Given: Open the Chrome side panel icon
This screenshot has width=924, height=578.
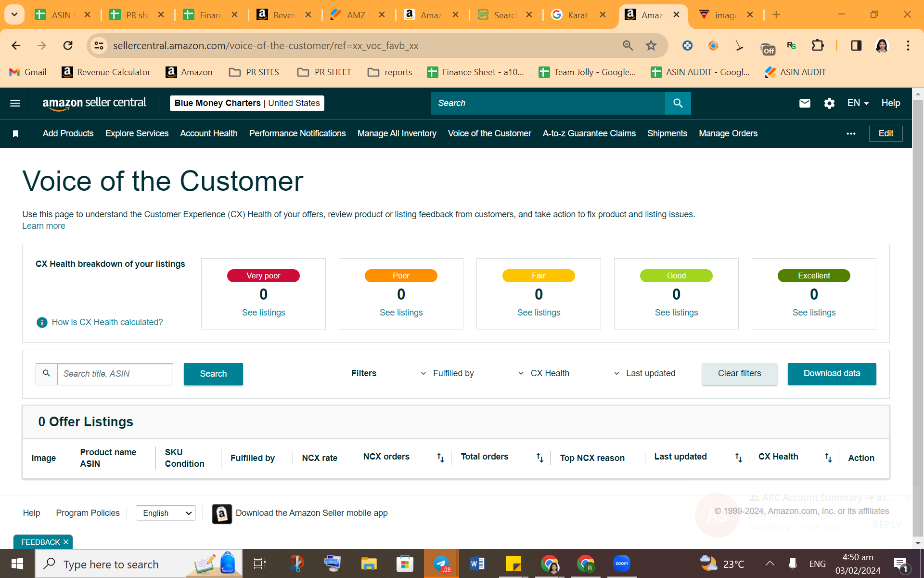Looking at the screenshot, I should click(856, 45).
